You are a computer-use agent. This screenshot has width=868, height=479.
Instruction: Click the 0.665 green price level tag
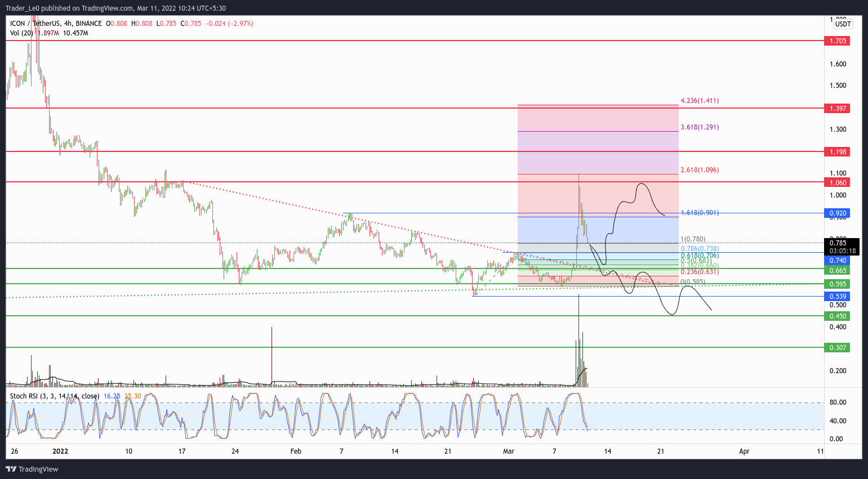(x=836, y=271)
